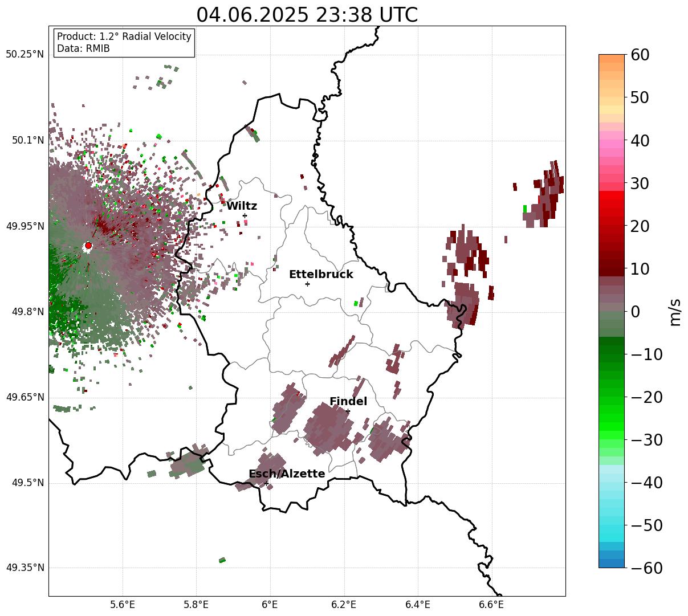The width and height of the screenshot is (688, 616).
Task: Click the colorbar value 30
Action: pos(640,183)
